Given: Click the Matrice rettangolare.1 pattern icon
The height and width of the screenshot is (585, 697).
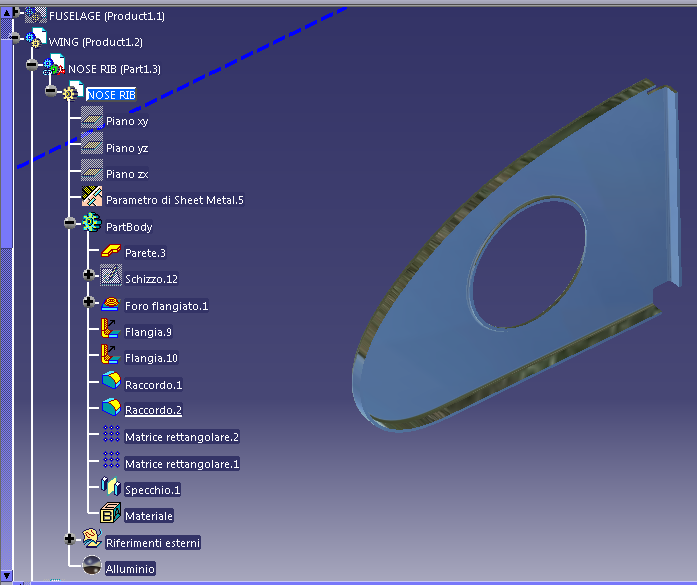Looking at the screenshot, I should pyautogui.click(x=111, y=460).
